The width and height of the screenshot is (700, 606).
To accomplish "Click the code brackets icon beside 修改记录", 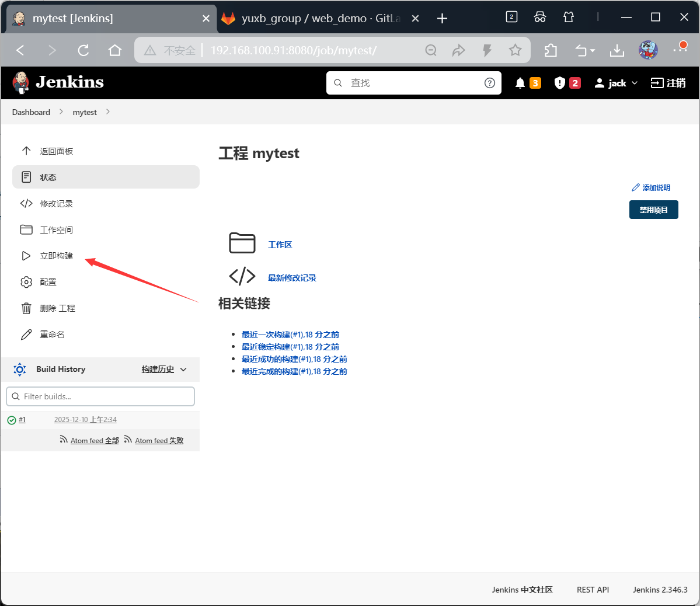I will [x=26, y=204].
